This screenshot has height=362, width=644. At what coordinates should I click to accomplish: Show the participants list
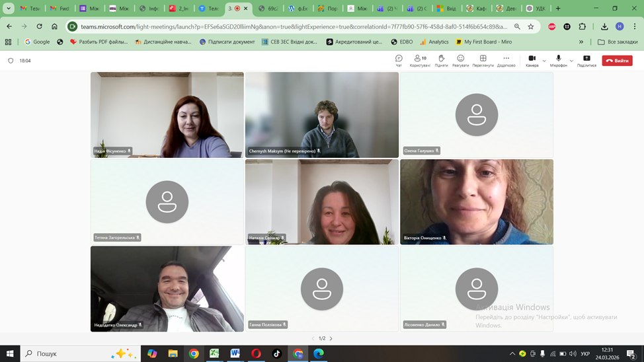pos(420,60)
